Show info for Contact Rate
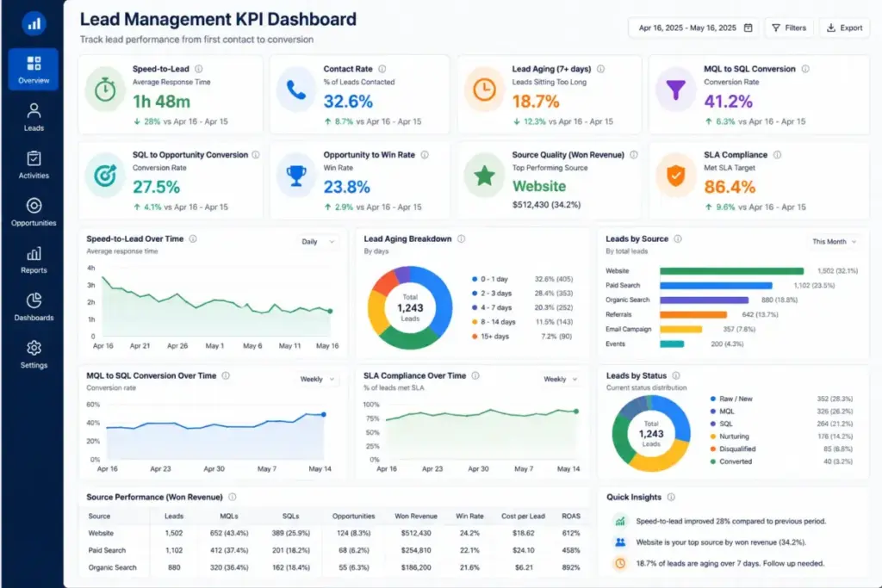Image resolution: width=882 pixels, height=588 pixels. click(x=382, y=69)
